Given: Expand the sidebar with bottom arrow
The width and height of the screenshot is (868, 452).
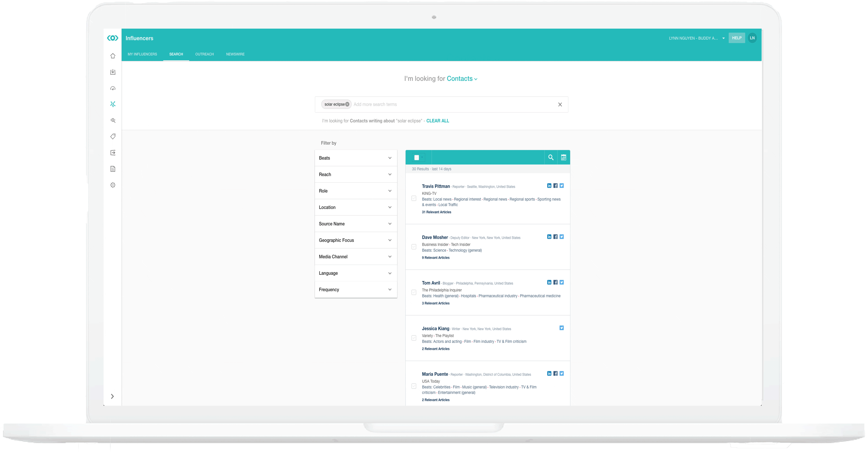Looking at the screenshot, I should [113, 396].
